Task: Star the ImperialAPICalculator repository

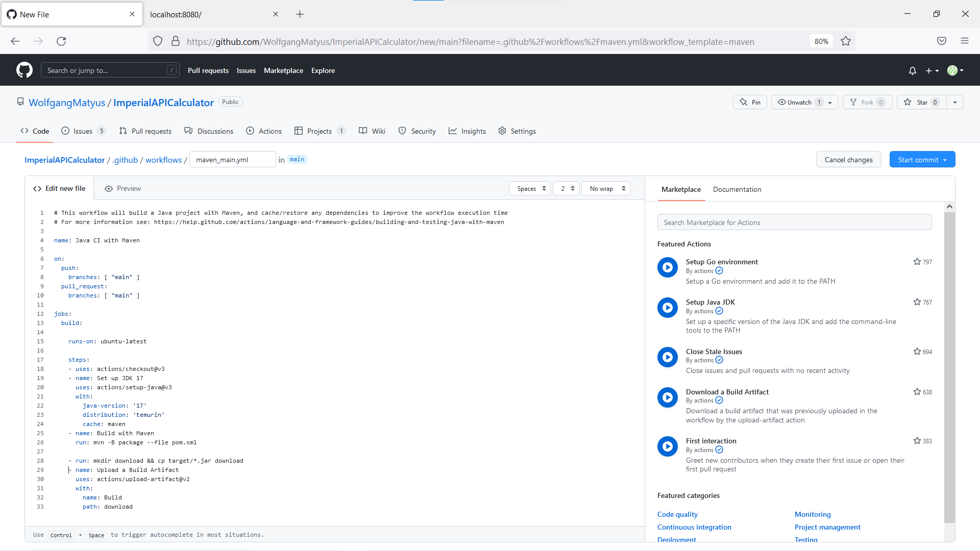Action: (x=922, y=102)
